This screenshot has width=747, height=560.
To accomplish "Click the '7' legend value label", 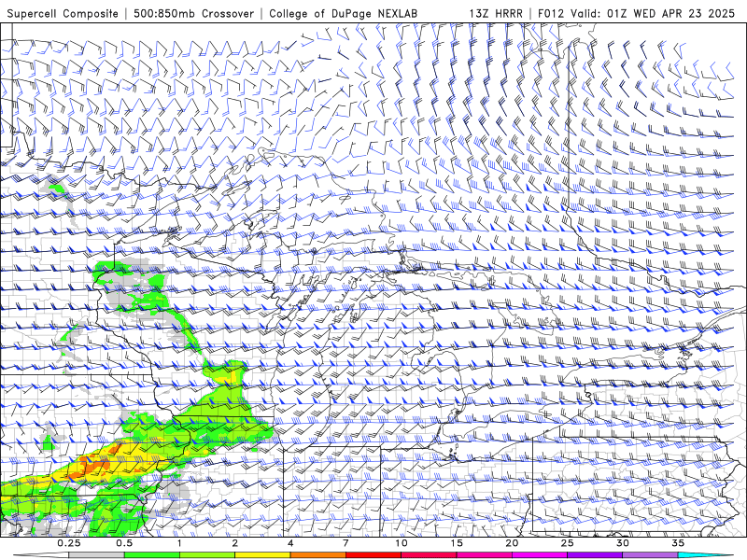I will coord(345,543).
